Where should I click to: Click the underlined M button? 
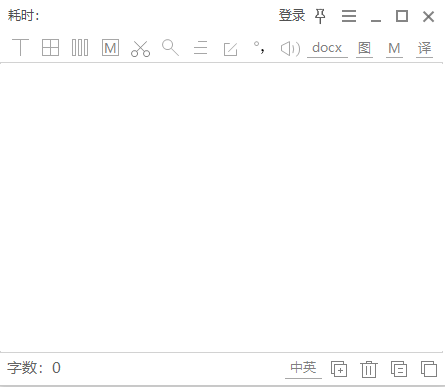point(394,49)
